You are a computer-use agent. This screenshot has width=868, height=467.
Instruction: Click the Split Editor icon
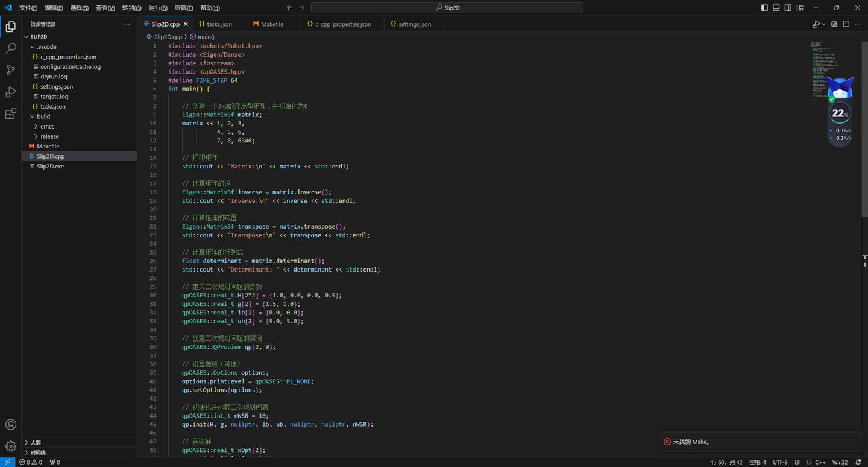(846, 24)
